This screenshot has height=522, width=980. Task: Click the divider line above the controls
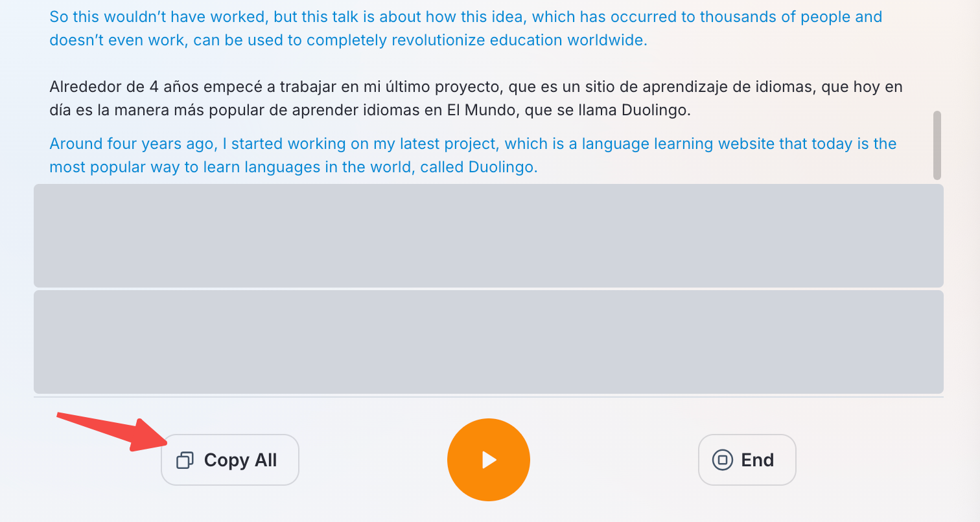coord(488,397)
